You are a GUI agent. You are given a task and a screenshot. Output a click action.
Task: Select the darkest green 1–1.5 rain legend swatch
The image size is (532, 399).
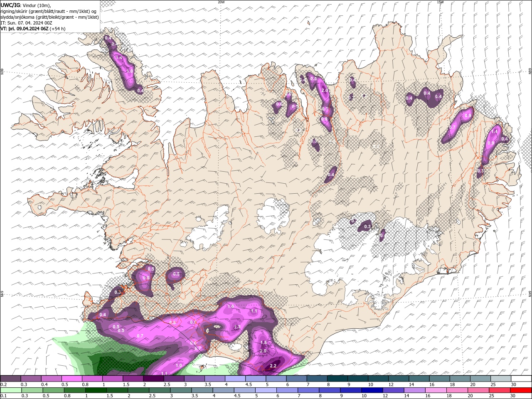[x=96, y=390]
